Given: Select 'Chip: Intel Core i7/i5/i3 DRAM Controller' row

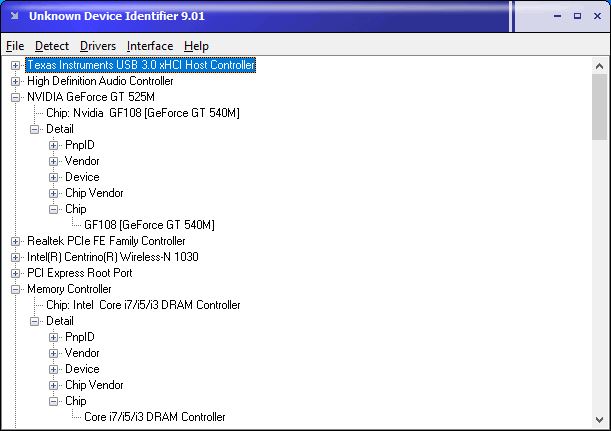Looking at the screenshot, I should 143,305.
